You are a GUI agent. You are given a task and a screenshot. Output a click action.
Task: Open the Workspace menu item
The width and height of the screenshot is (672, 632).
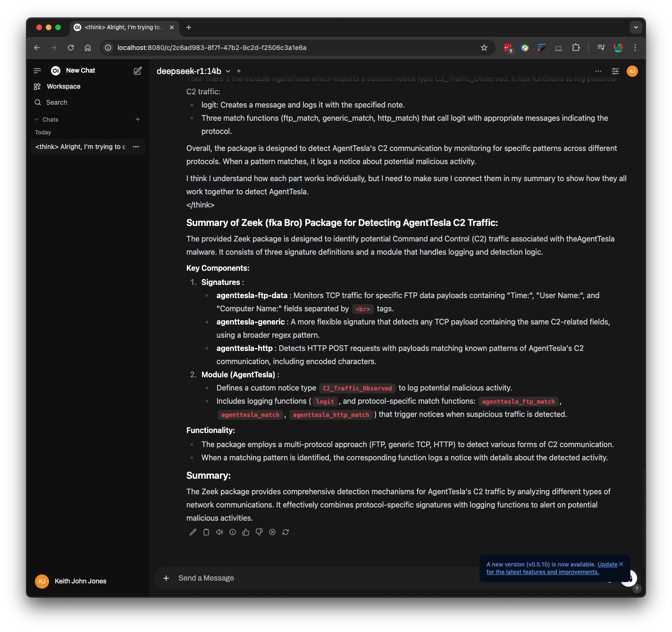pyautogui.click(x=63, y=87)
